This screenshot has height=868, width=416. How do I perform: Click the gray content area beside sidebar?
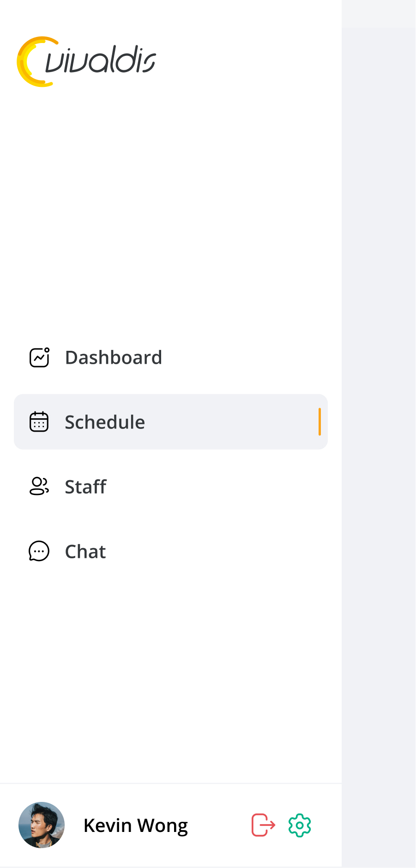click(x=379, y=416)
